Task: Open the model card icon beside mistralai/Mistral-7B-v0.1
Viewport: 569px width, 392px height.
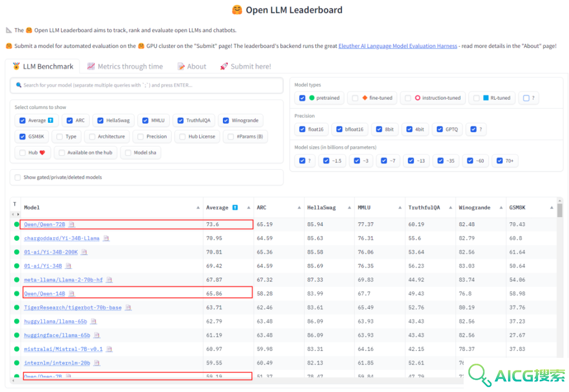Action: tap(109, 349)
